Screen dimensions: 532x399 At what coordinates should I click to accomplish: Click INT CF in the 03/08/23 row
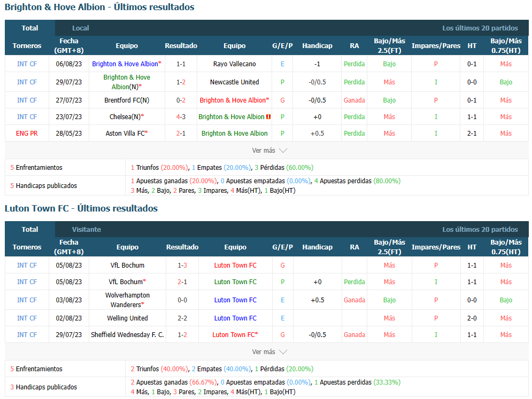(x=27, y=300)
